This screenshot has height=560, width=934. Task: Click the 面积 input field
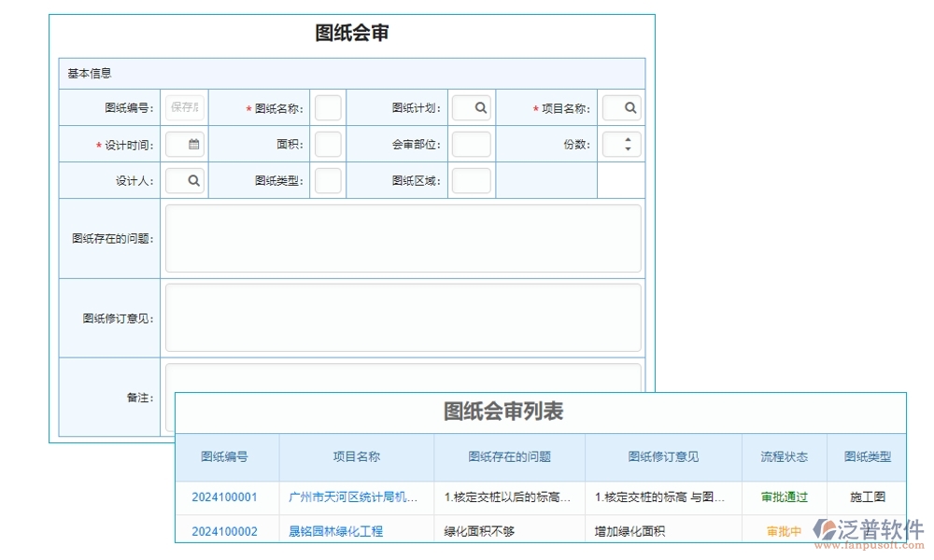click(x=328, y=144)
